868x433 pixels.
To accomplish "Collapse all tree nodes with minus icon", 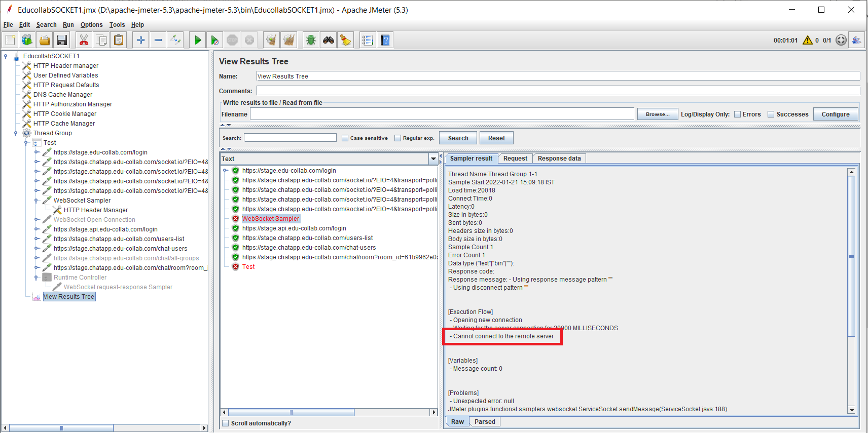I will click(x=158, y=40).
